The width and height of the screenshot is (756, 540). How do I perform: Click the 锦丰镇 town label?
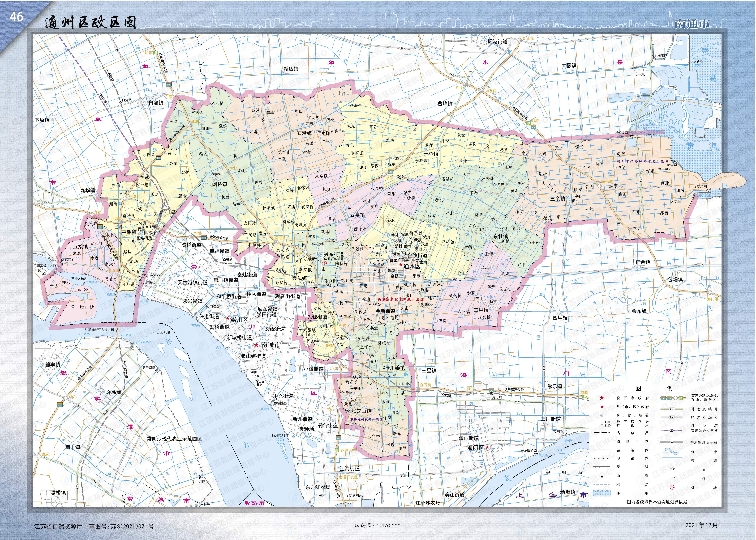[x=53, y=365]
